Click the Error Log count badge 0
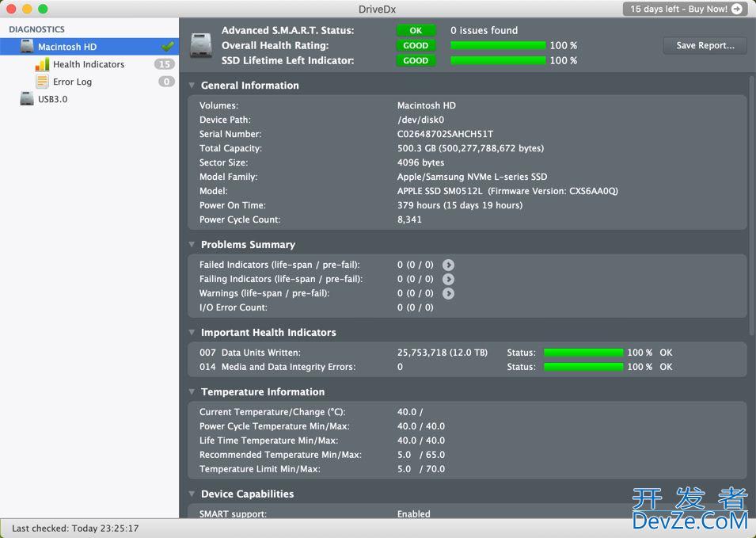The width and height of the screenshot is (756, 538). (x=166, y=82)
